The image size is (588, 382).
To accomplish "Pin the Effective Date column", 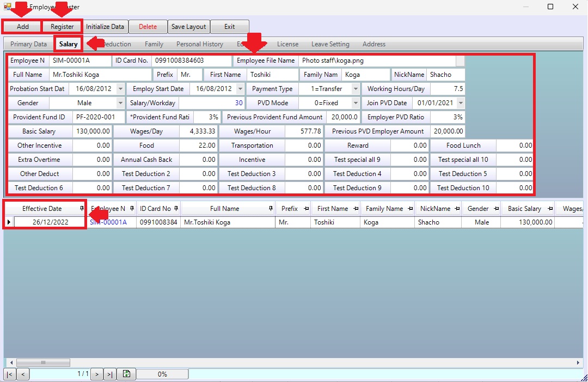I will click(x=82, y=209).
